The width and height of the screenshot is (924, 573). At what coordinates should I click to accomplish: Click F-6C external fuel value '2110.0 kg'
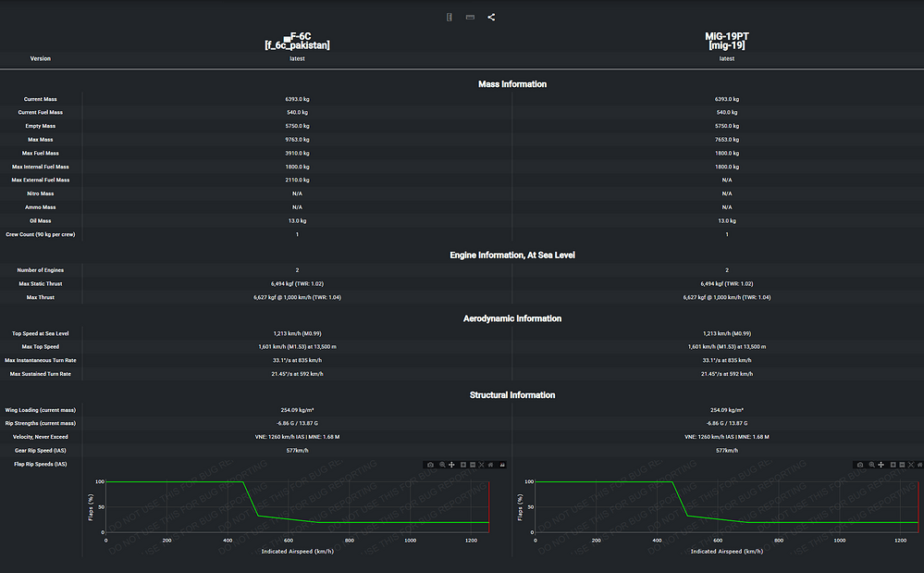[297, 180]
